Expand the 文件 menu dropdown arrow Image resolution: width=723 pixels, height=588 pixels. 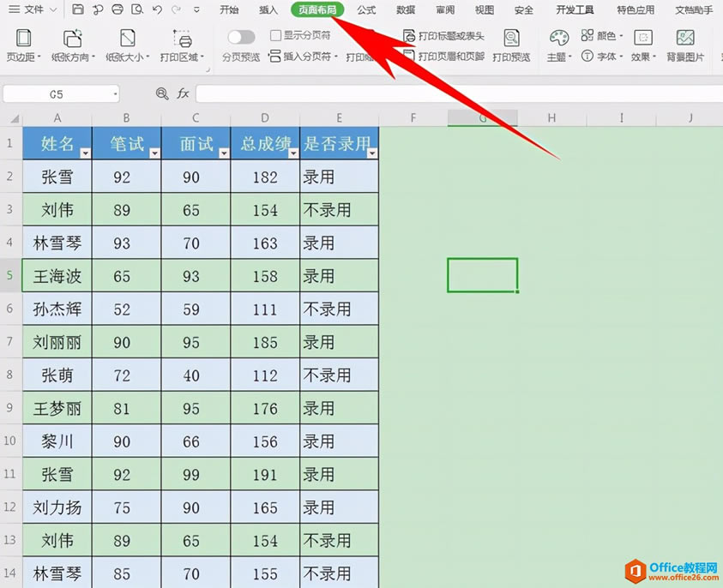[x=53, y=9]
